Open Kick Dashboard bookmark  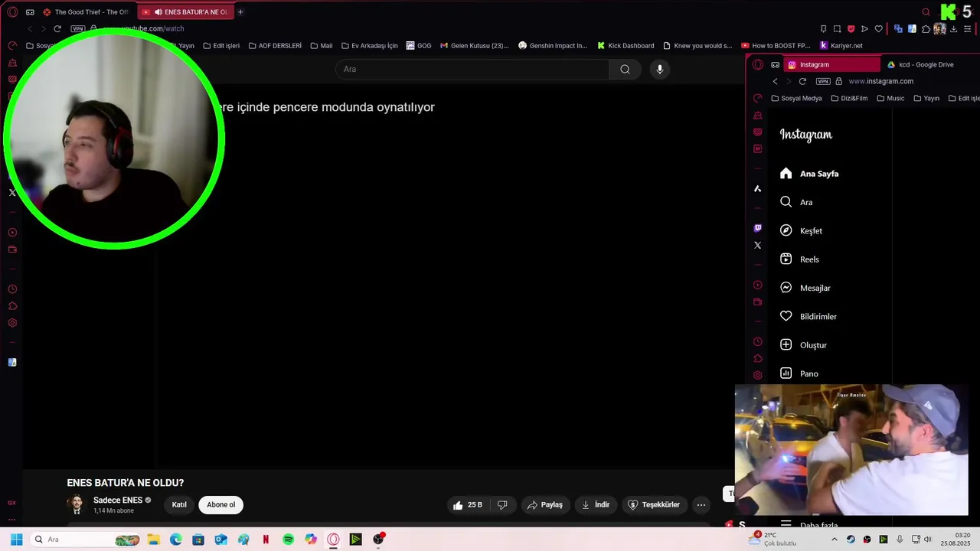[x=626, y=46]
